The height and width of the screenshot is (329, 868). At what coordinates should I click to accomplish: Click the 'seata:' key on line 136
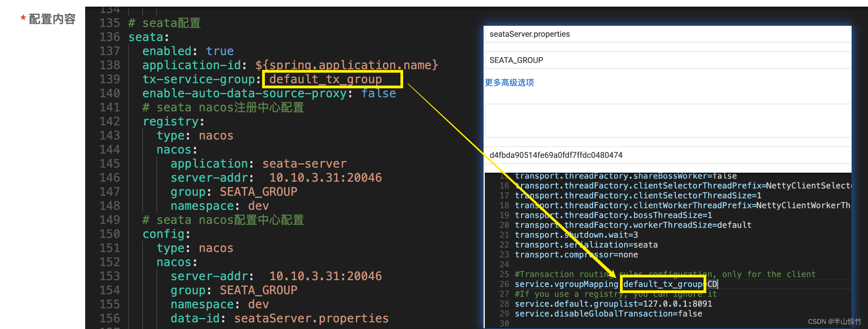(x=148, y=37)
